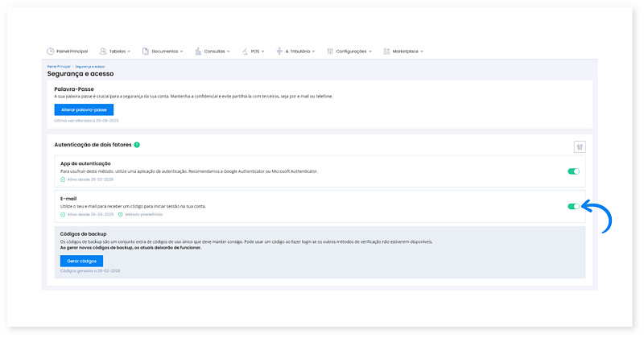Toggle the App de autenticação switch
The height and width of the screenshot is (338, 644).
[x=573, y=171]
